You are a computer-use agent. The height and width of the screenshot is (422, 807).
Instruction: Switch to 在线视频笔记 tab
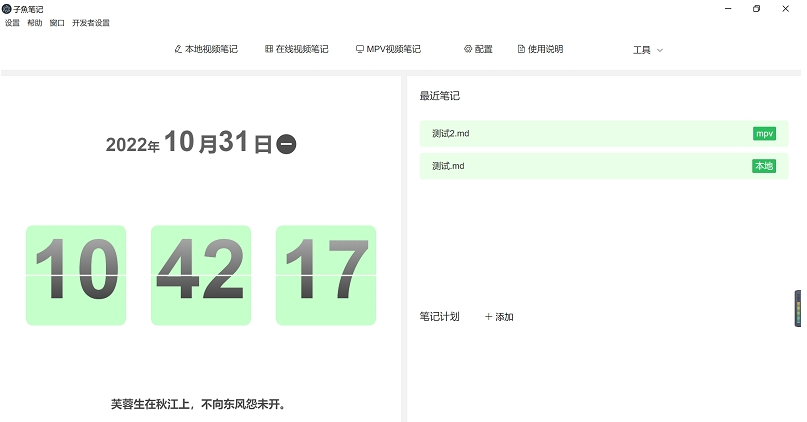tap(296, 49)
